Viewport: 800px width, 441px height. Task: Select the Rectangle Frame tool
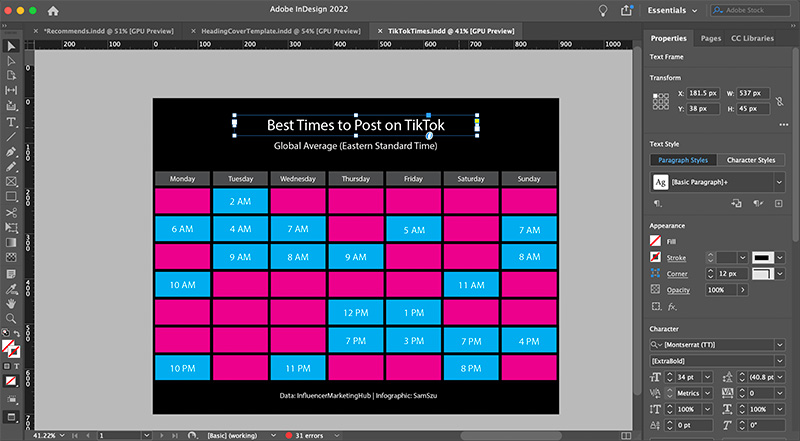(11, 182)
